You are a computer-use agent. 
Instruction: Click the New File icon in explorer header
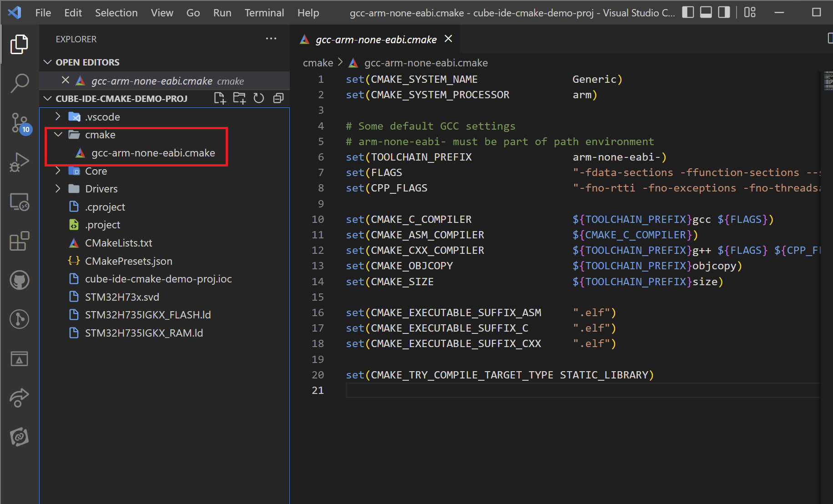coord(220,98)
